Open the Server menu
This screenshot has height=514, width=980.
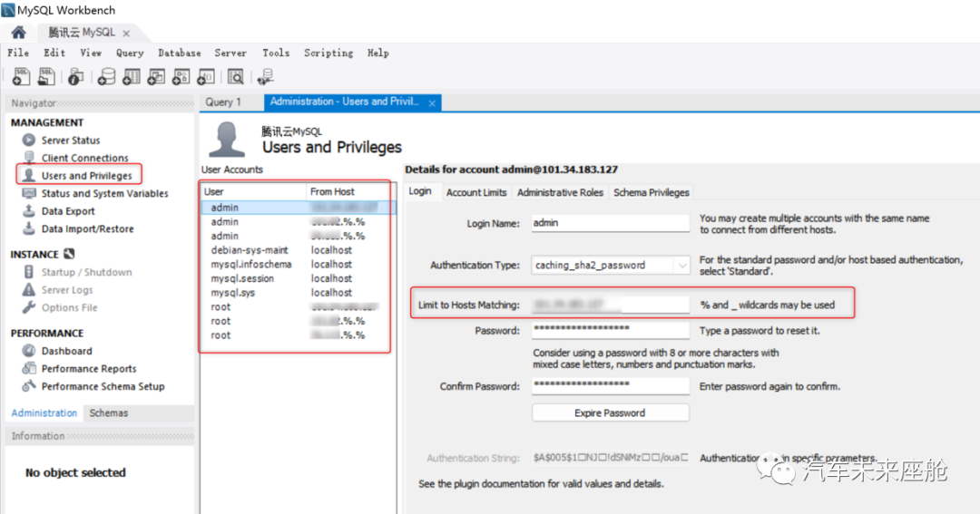[230, 53]
